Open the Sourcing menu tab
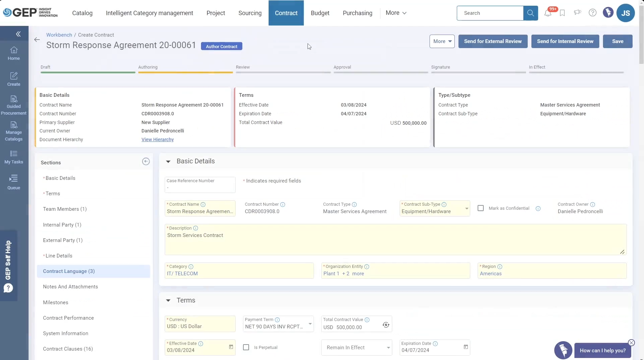Image resolution: width=644 pixels, height=360 pixels. 250,13
